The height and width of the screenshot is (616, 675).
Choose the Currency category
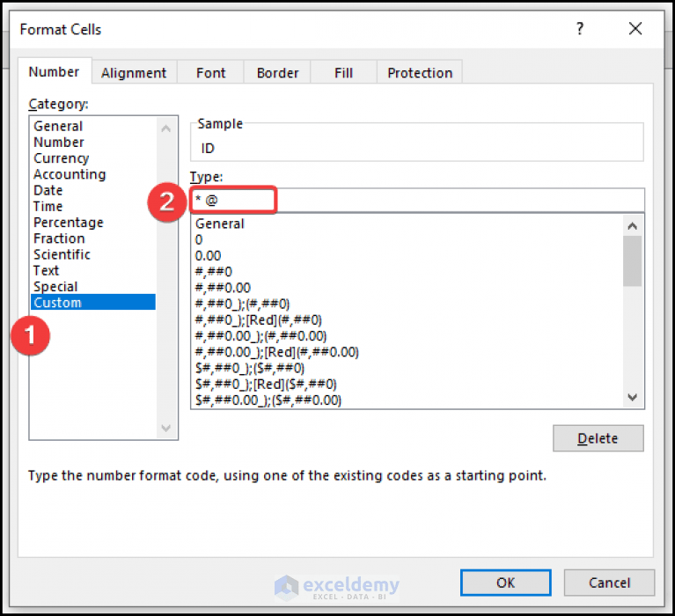click(93, 158)
